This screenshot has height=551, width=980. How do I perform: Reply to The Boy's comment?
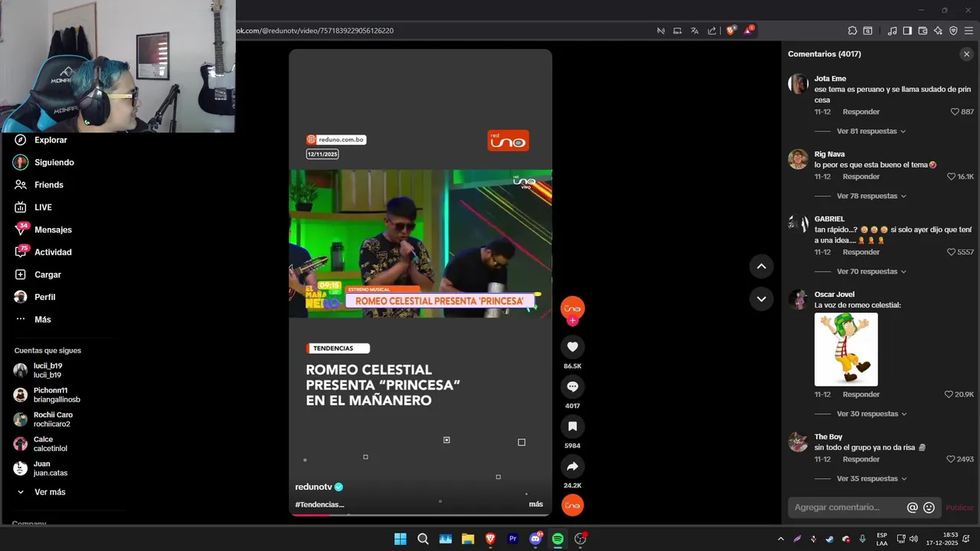point(861,459)
